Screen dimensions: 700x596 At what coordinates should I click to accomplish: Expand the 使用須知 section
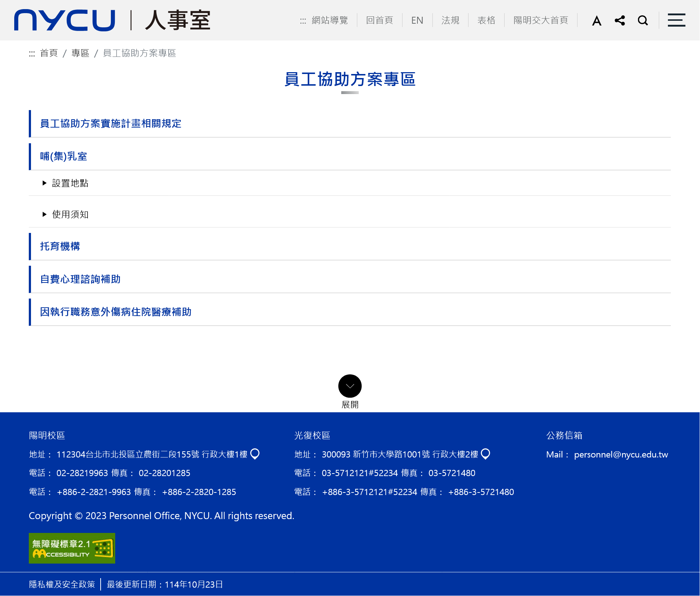click(70, 214)
